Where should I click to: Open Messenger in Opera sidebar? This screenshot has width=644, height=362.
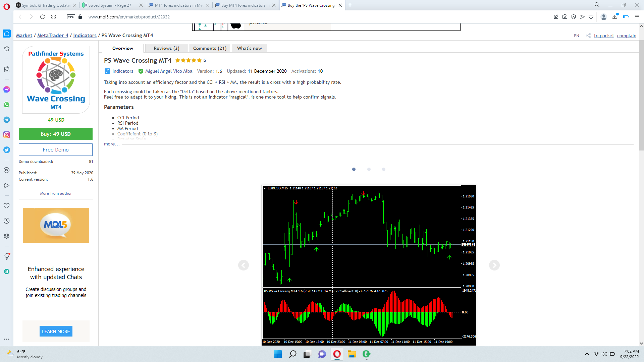point(7,89)
